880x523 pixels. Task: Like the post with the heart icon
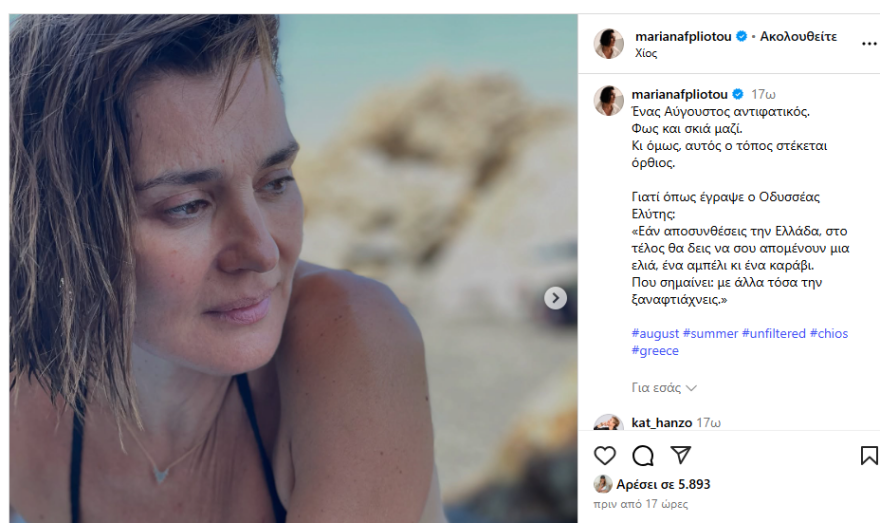(605, 456)
